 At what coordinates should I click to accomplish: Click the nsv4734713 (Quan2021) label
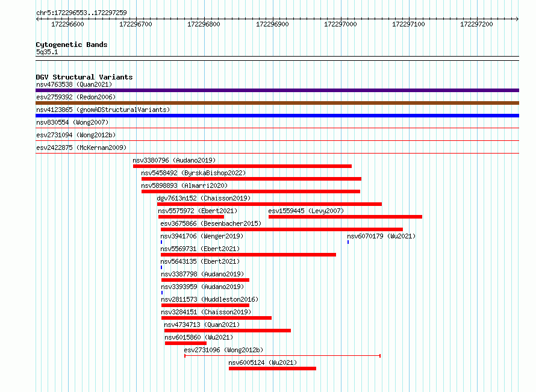click(202, 325)
